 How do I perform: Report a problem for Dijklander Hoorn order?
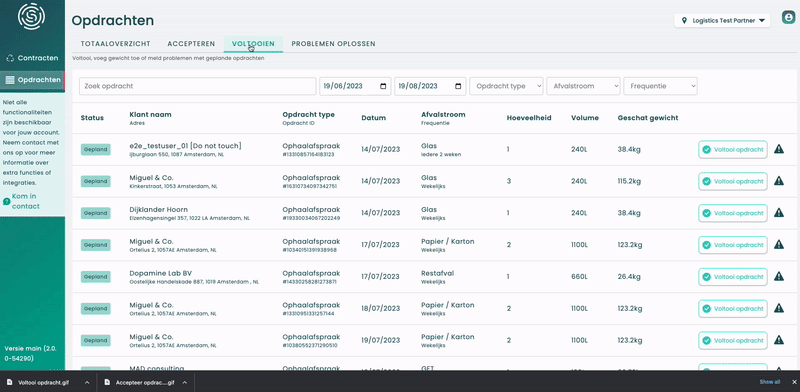[779, 213]
